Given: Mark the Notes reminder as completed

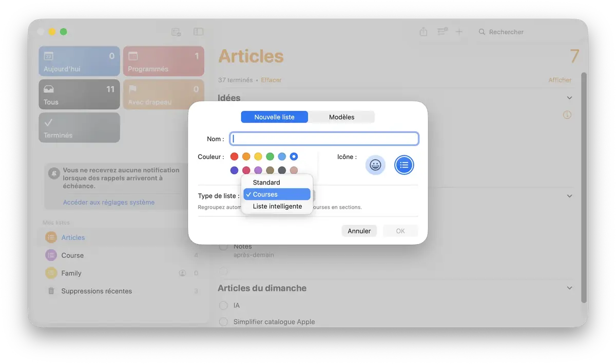Looking at the screenshot, I should (x=223, y=246).
